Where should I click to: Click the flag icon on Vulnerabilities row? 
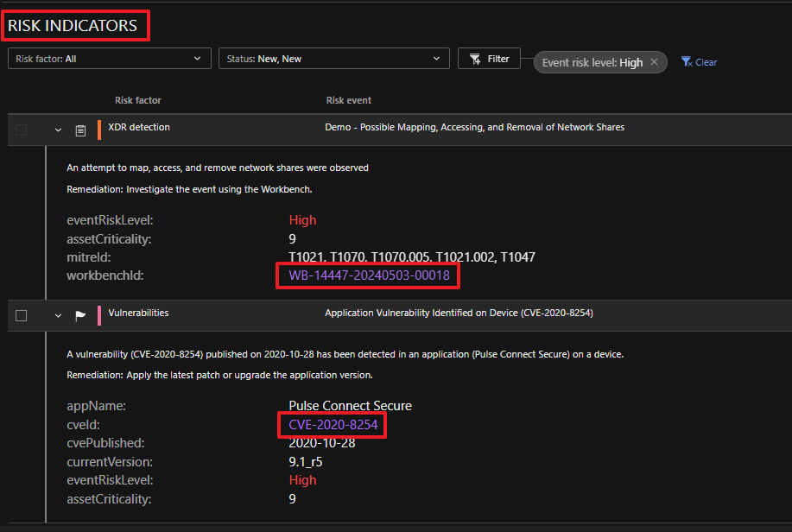(80, 316)
